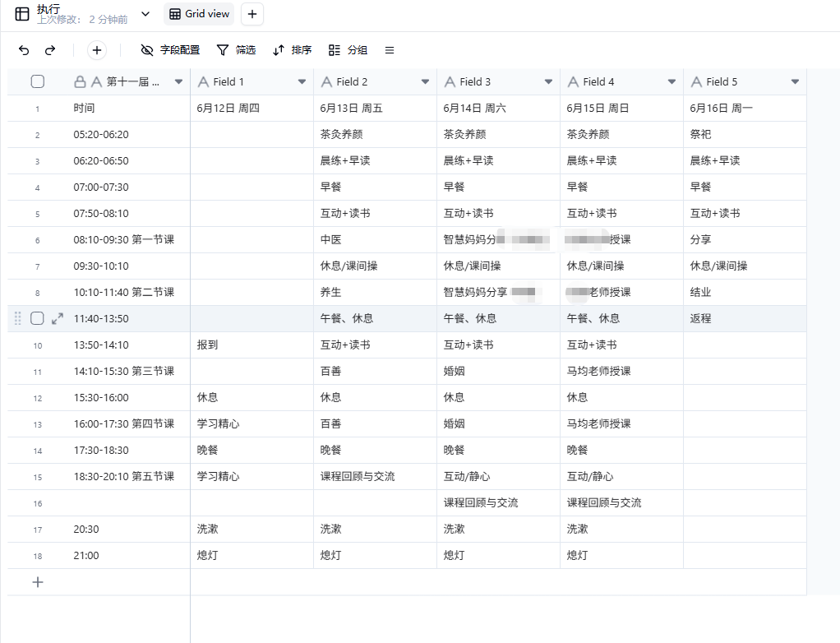Image resolution: width=840 pixels, height=643 pixels.
Task: Expand the 执行 table name dropdown chevron
Action: coord(145,14)
